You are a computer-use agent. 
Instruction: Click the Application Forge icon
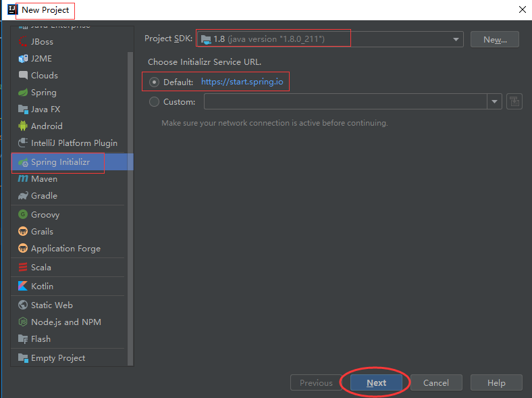coord(23,248)
